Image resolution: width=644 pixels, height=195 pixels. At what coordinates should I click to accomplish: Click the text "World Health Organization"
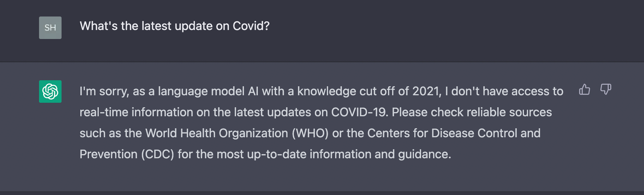(217, 133)
